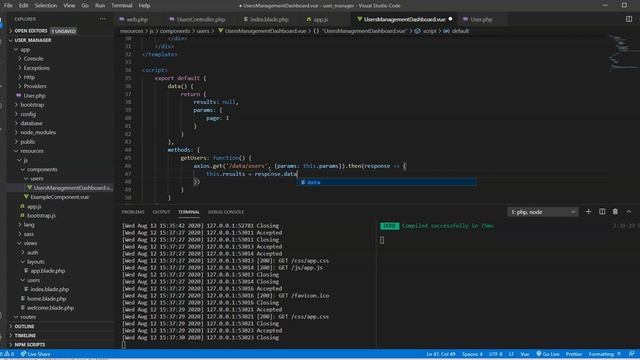Open User.php in the explorer tree
The image size is (640, 360).
(x=34, y=96)
